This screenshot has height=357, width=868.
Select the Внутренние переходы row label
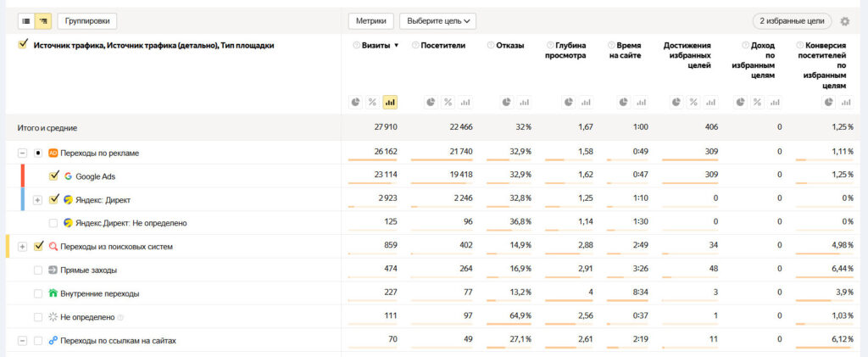100,294
